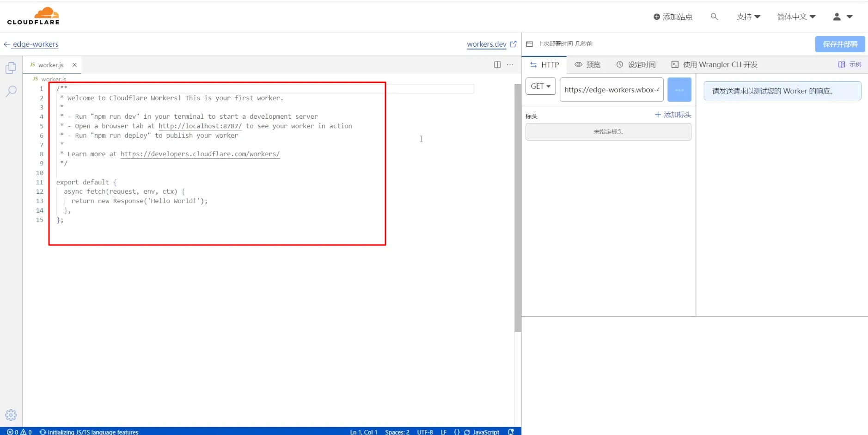Select JavaScript language mode in status bar
Viewport: 868px width, 435px height.
(486, 432)
